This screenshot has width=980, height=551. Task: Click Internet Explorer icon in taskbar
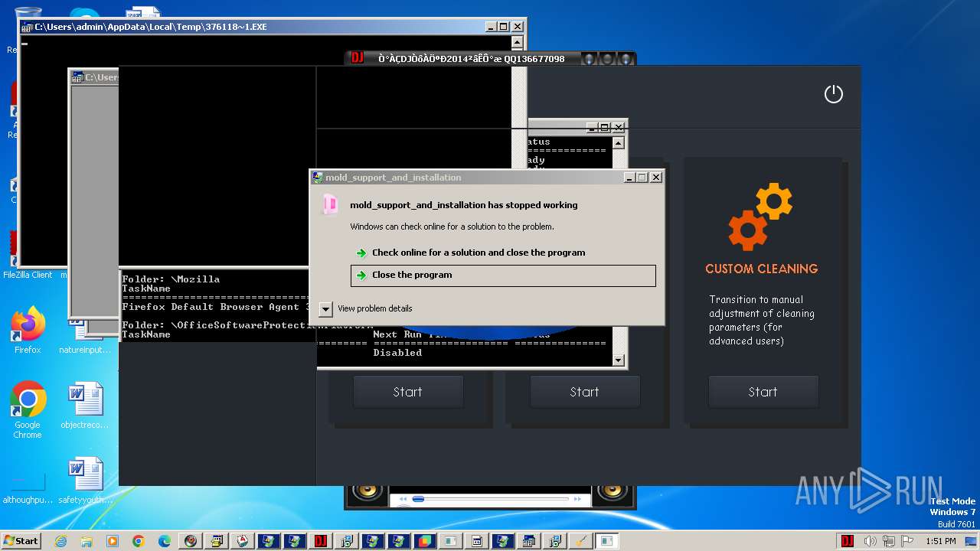pyautogui.click(x=60, y=541)
